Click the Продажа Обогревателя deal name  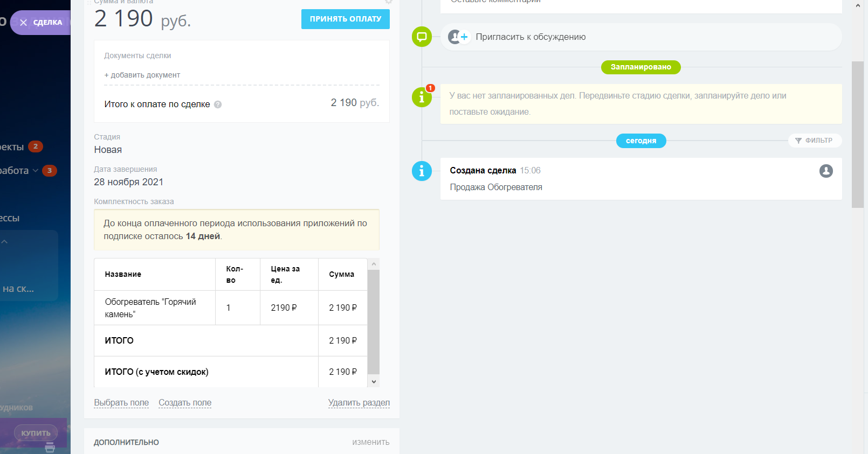click(496, 187)
